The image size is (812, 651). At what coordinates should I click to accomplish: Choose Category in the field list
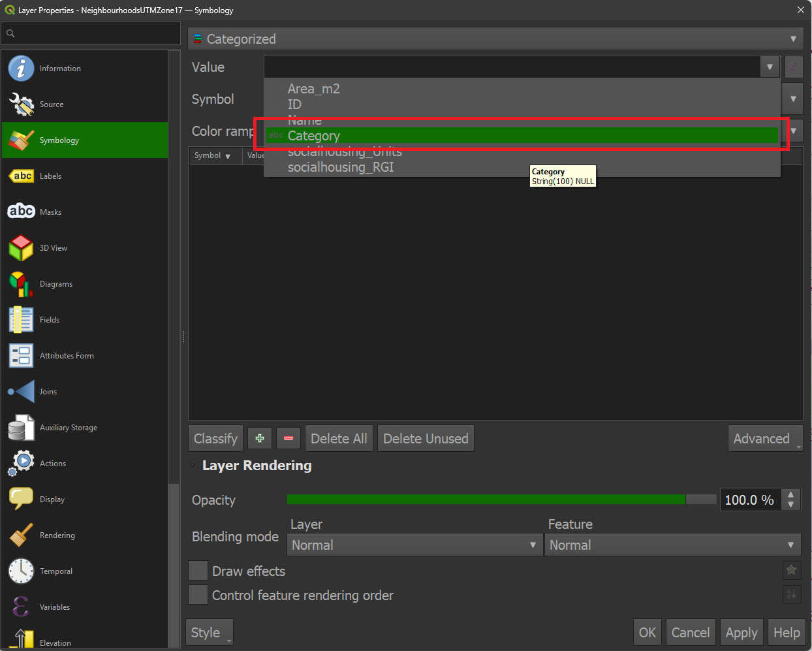pyautogui.click(x=522, y=136)
